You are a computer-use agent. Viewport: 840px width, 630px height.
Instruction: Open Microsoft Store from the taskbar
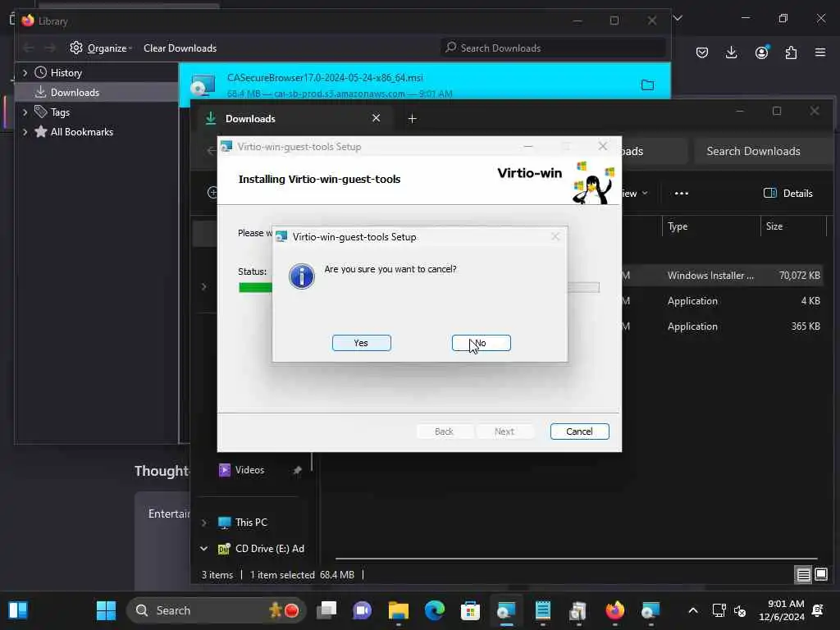pyautogui.click(x=470, y=610)
